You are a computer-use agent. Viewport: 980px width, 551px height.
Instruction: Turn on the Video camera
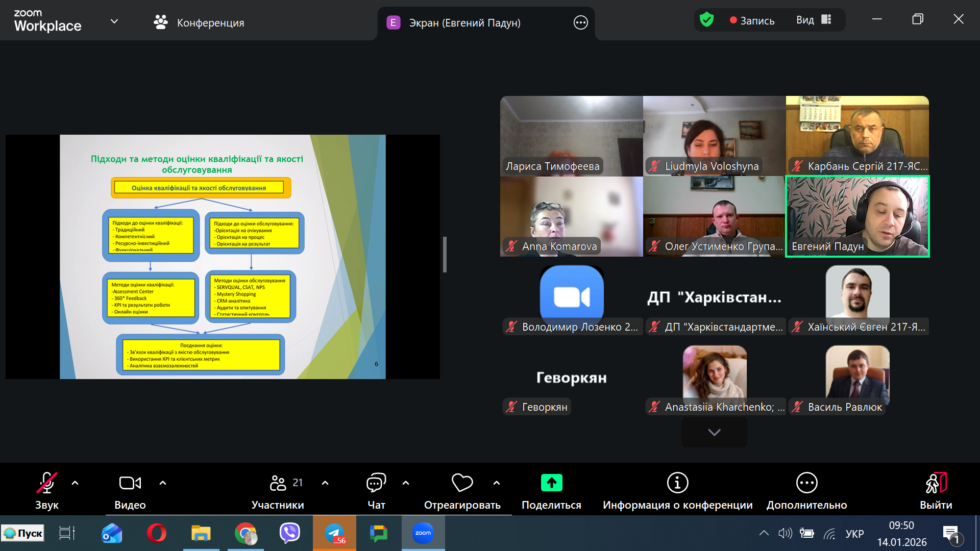click(x=130, y=483)
